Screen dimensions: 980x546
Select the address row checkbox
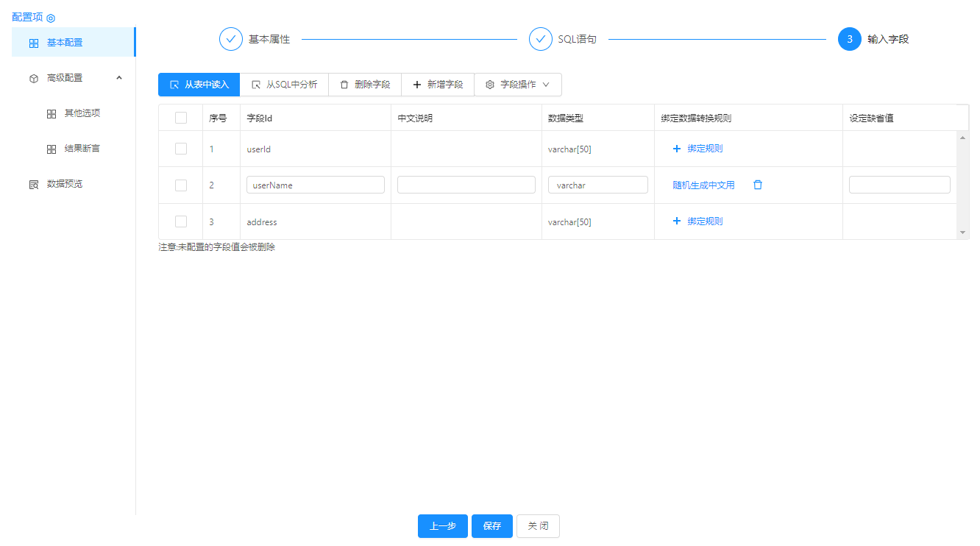coord(181,221)
